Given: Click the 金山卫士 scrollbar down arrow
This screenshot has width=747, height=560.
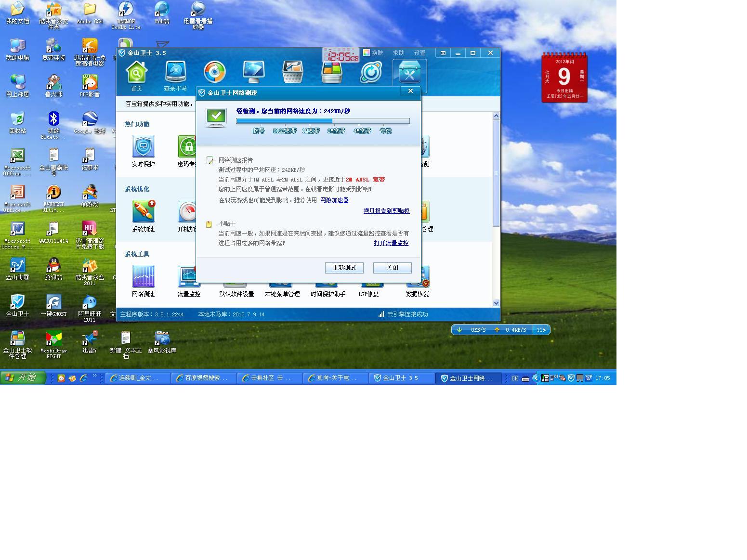Looking at the screenshot, I should 497,303.
